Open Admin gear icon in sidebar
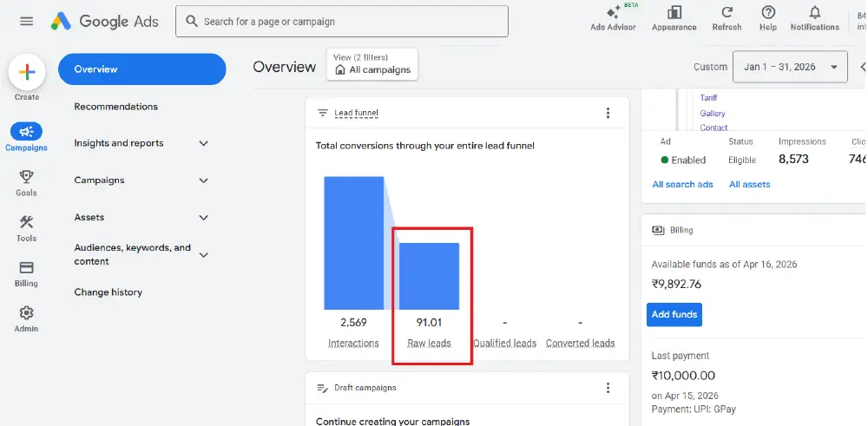 click(x=26, y=313)
